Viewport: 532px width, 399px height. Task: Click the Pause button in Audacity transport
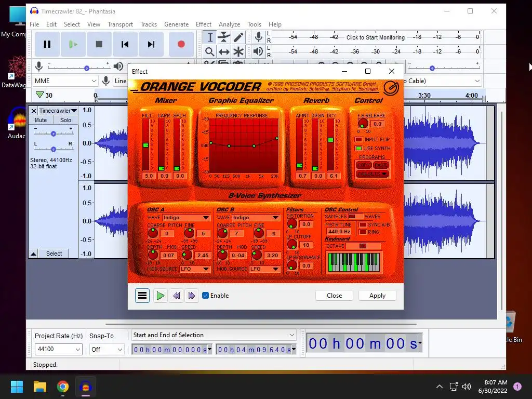click(47, 44)
